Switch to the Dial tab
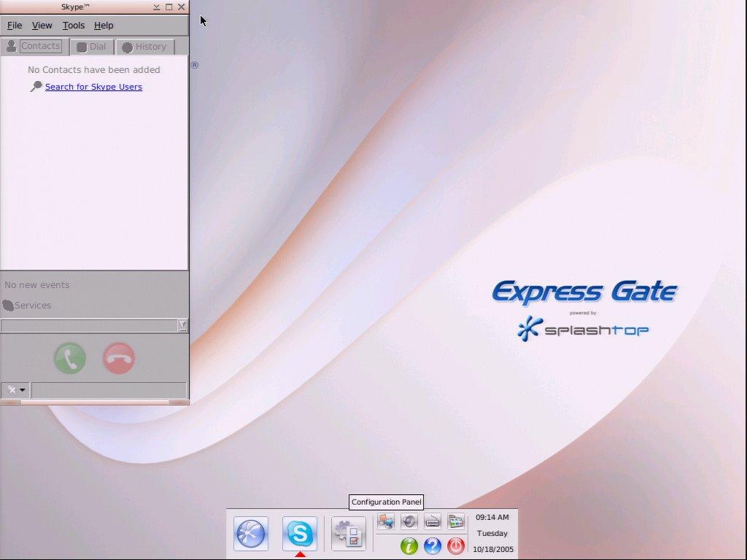Screen dimensions: 747x560 (x=91, y=46)
